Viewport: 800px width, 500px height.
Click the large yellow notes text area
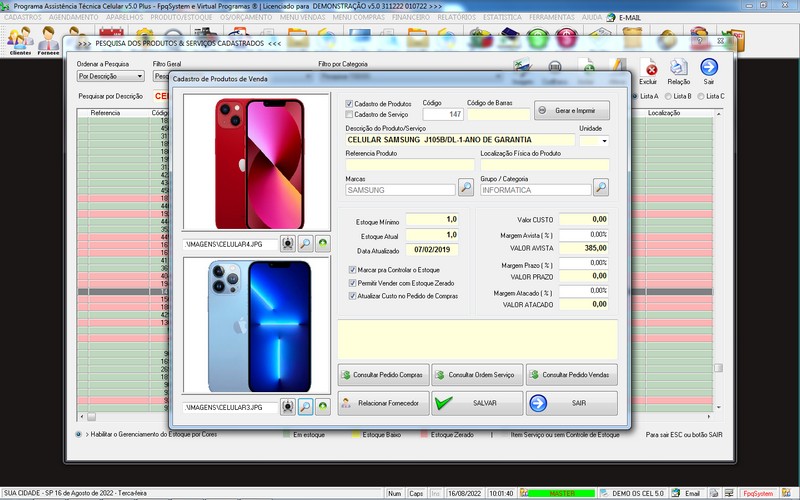coord(478,339)
